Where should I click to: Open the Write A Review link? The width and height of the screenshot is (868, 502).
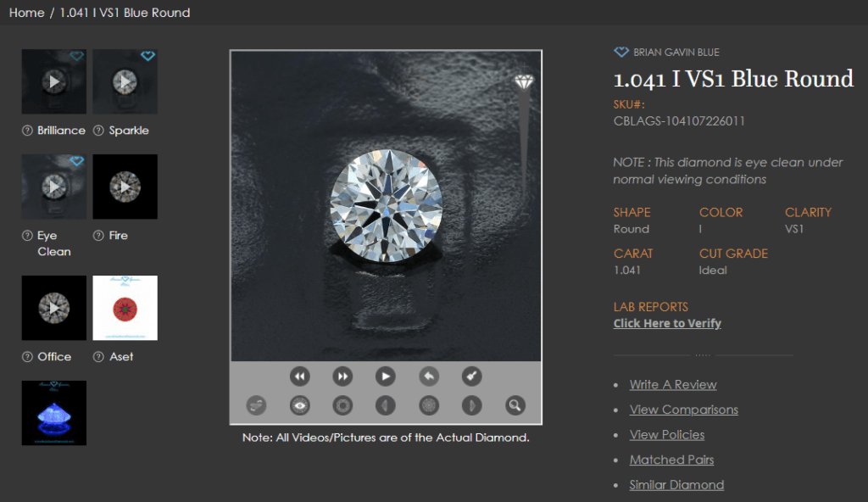(672, 384)
